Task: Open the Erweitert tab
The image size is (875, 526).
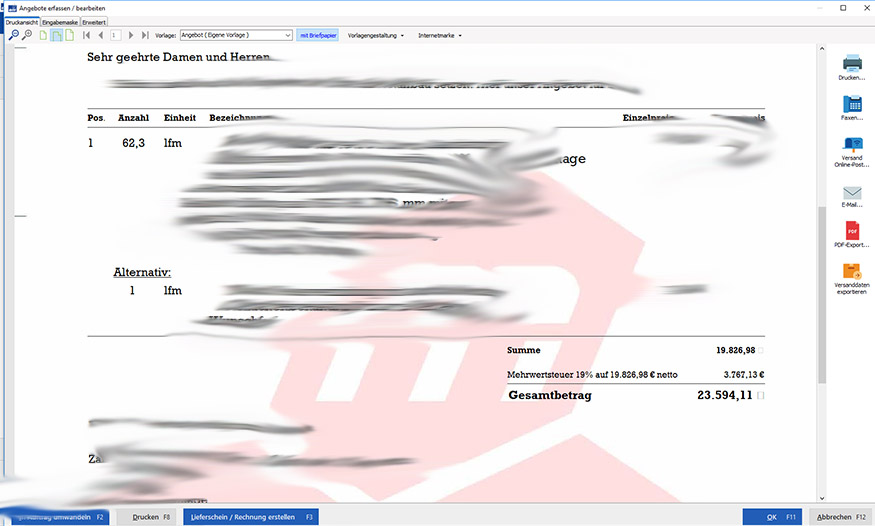Action: 94,22
